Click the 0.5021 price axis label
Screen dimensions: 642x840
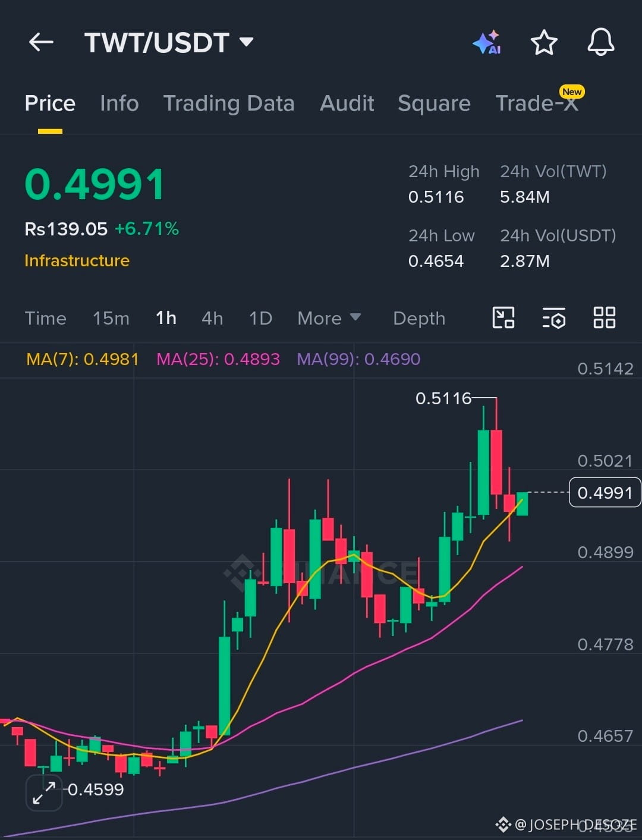[x=605, y=461]
